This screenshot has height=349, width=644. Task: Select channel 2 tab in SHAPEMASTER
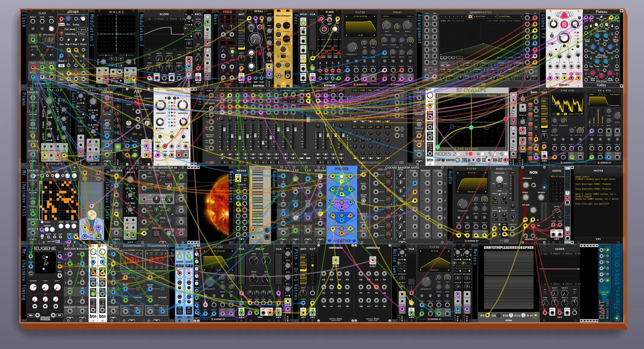tap(445, 17)
